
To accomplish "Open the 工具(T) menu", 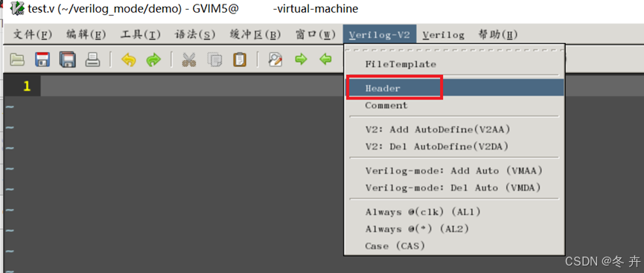I will [141, 34].
